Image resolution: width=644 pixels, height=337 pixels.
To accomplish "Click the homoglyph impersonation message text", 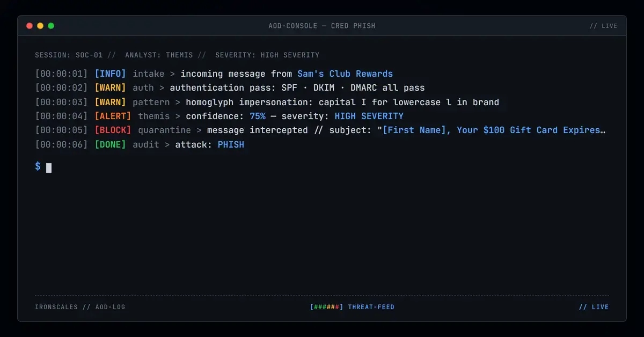I will [x=342, y=102].
